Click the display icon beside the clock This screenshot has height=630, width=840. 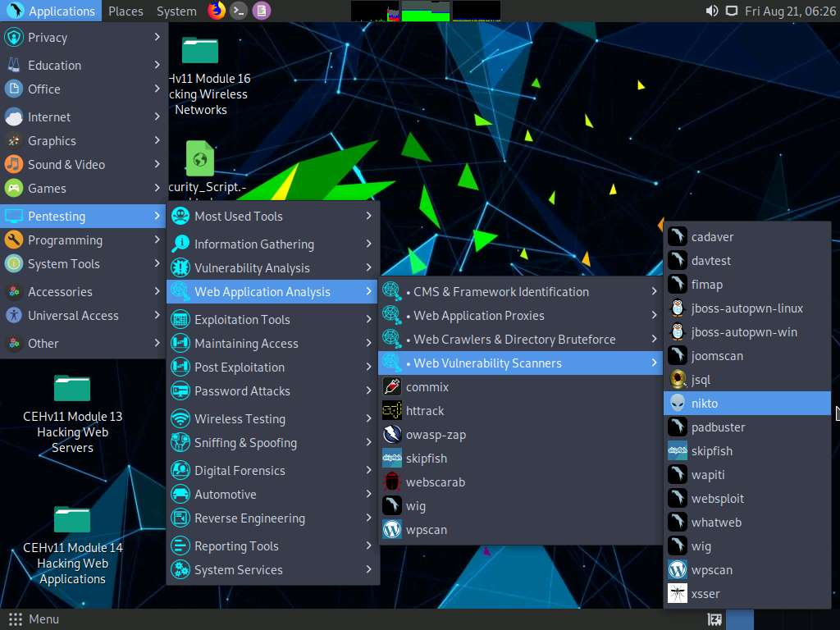731,11
